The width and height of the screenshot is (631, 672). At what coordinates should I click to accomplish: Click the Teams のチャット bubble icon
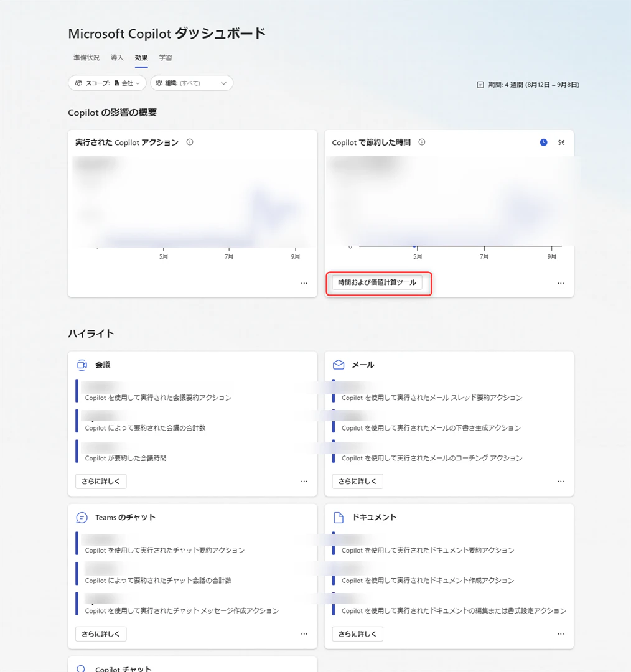point(82,518)
